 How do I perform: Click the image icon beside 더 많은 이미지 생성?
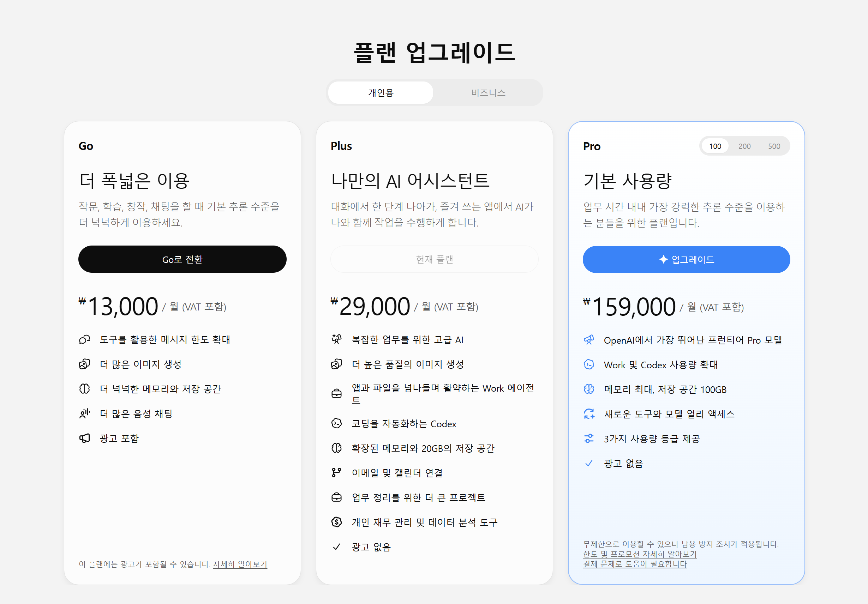[x=84, y=364]
